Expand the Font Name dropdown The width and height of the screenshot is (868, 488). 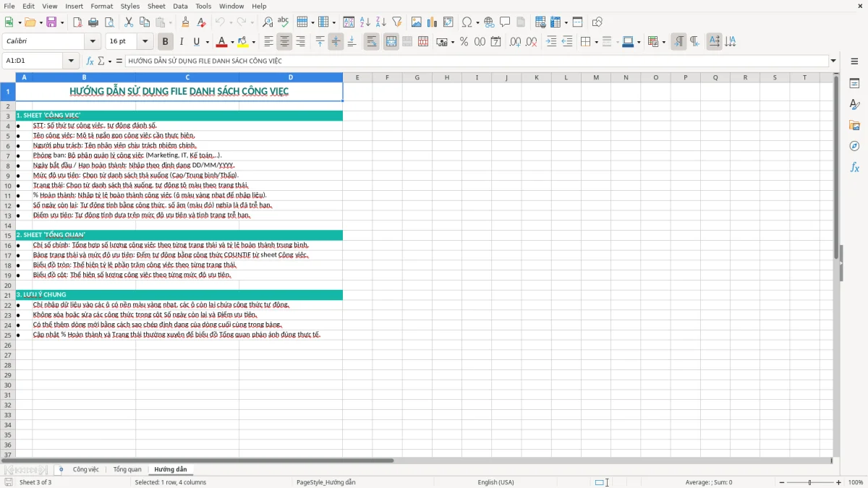(x=93, y=42)
